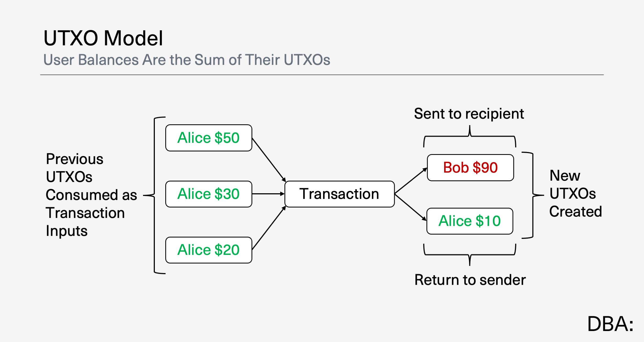Select the Alice $10 change output box
Viewport: 644px width, 342px height.
tap(470, 221)
